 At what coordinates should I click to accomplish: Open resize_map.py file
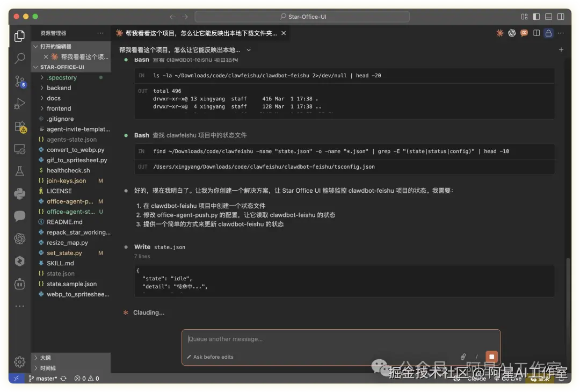[71, 243]
